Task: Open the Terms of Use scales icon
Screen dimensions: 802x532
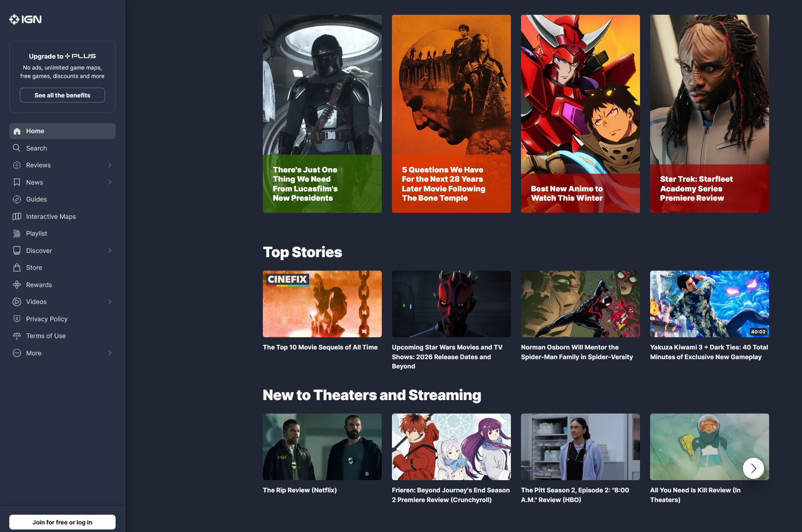Action: pos(17,336)
